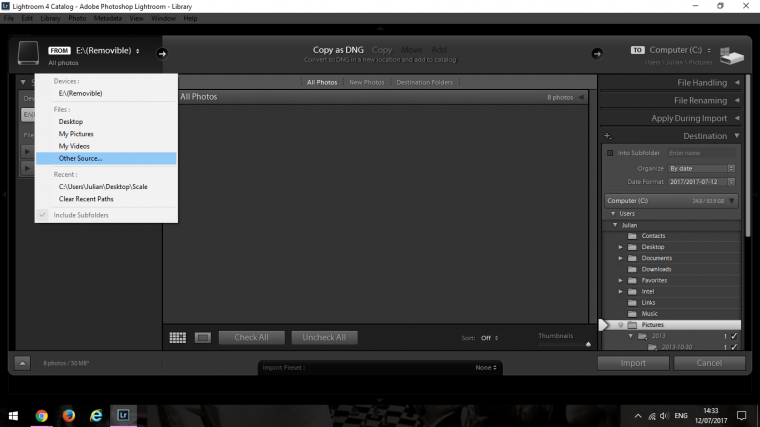Uncheck the 2013 folder checkbox

pos(734,336)
